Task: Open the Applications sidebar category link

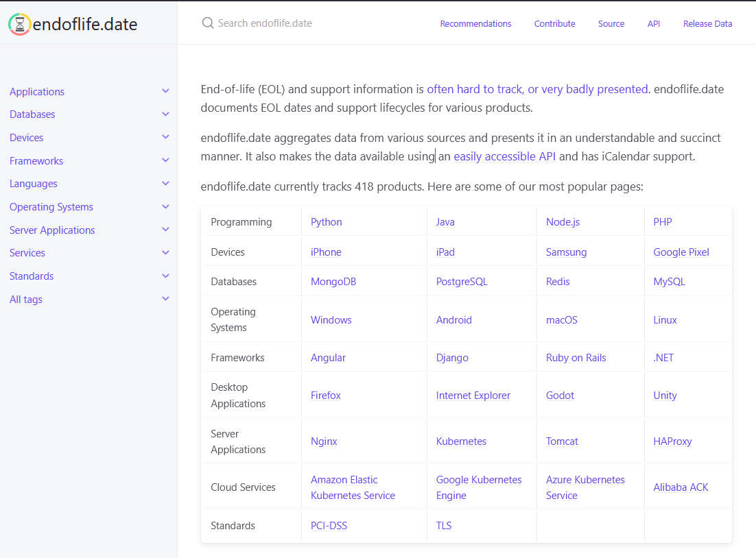Action: [37, 92]
